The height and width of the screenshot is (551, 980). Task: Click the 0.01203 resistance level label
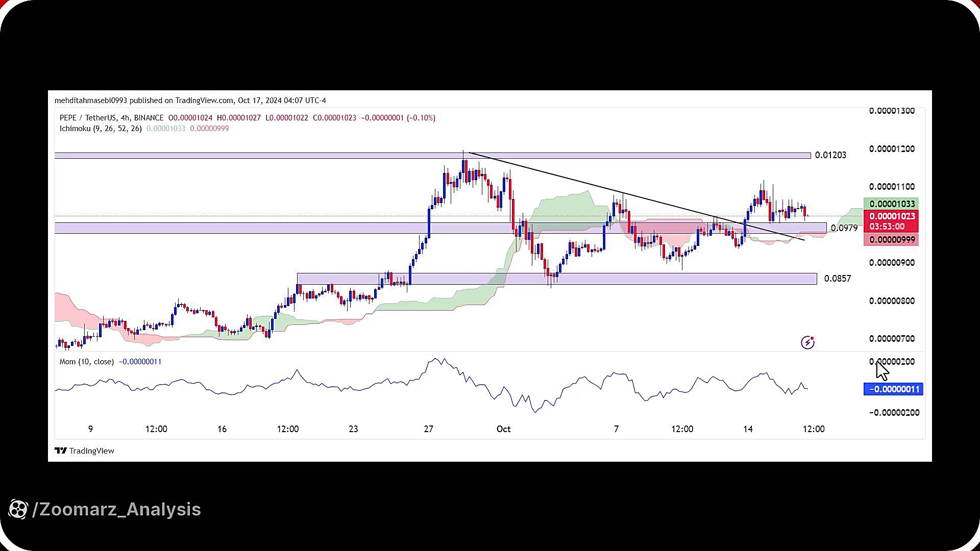(830, 155)
